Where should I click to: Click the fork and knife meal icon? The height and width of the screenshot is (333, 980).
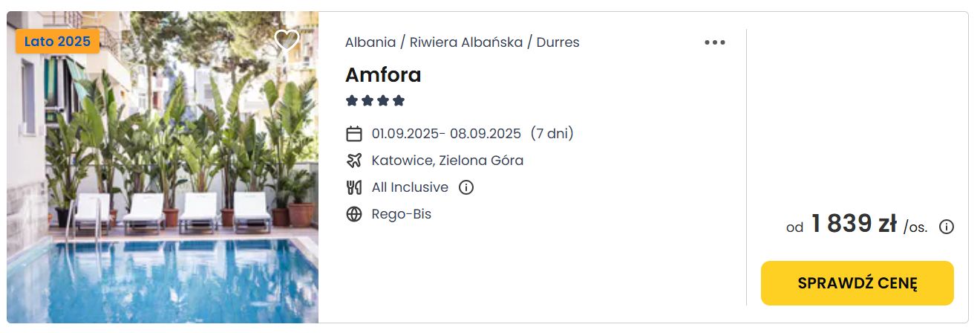pos(354,187)
